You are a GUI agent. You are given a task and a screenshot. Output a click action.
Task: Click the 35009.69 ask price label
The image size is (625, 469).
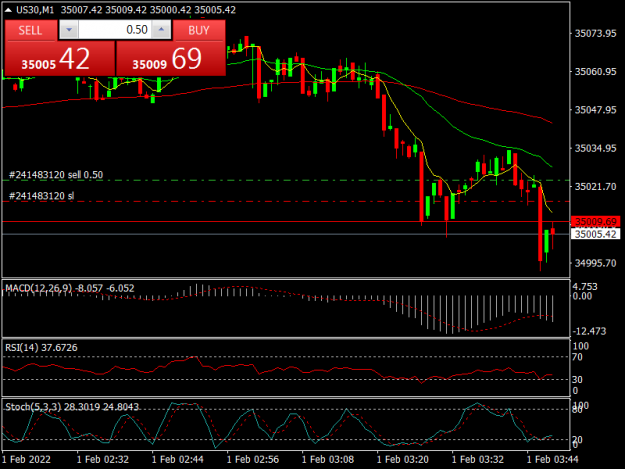click(596, 222)
